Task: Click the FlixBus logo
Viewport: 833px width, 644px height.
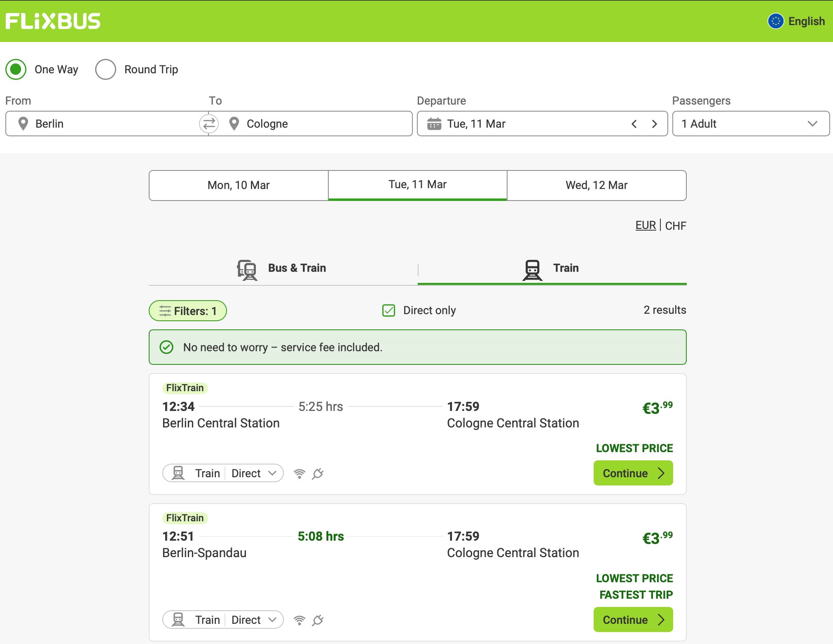Action: pyautogui.click(x=53, y=21)
